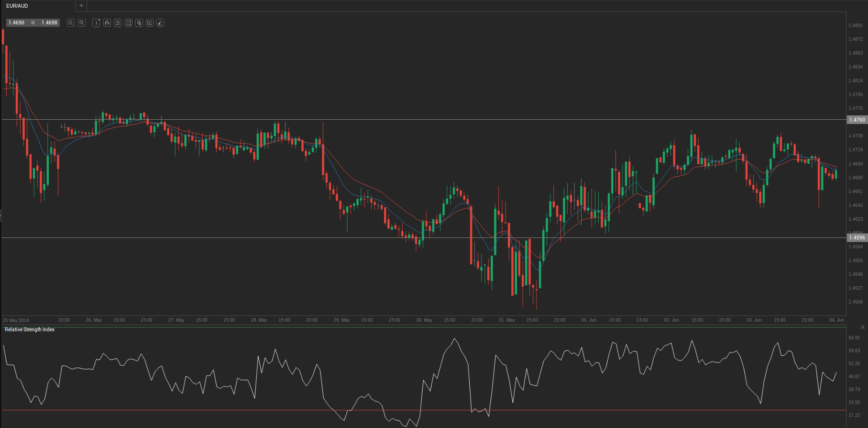Image resolution: width=868 pixels, height=428 pixels.
Task: Click the 1.4690 sell price button
Action: click(x=17, y=23)
